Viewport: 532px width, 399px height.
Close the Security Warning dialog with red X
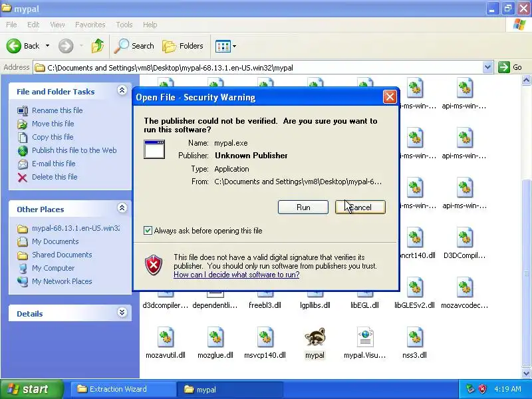tap(390, 97)
